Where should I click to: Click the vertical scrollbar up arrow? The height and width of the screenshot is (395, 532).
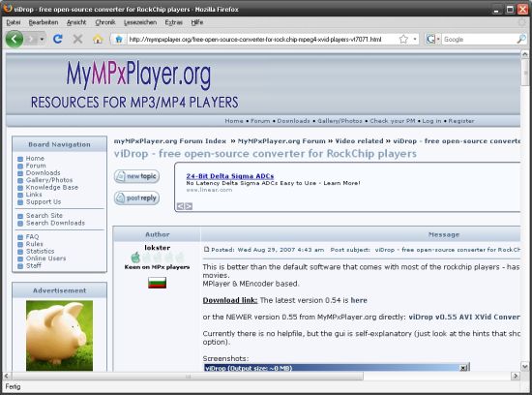pos(525,54)
